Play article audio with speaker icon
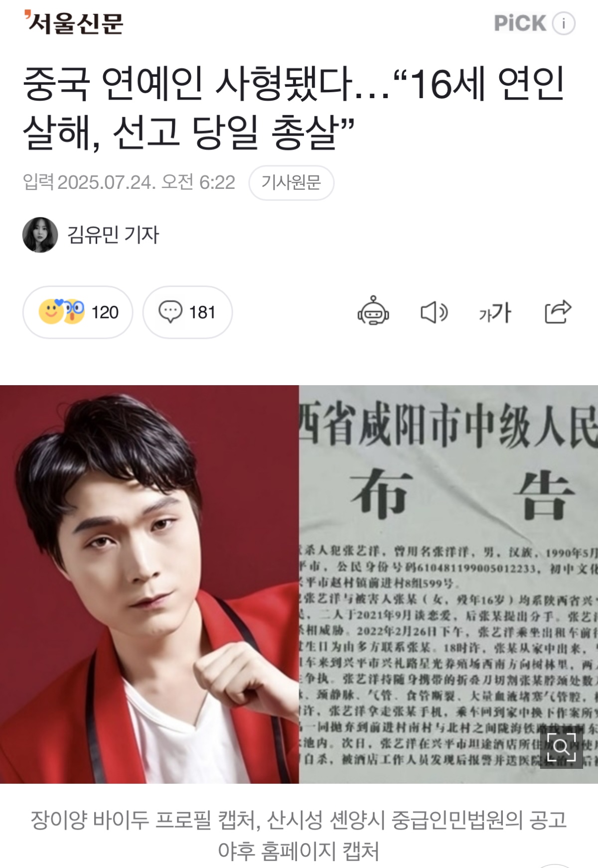Image resolution: width=598 pixels, height=868 pixels. [434, 312]
